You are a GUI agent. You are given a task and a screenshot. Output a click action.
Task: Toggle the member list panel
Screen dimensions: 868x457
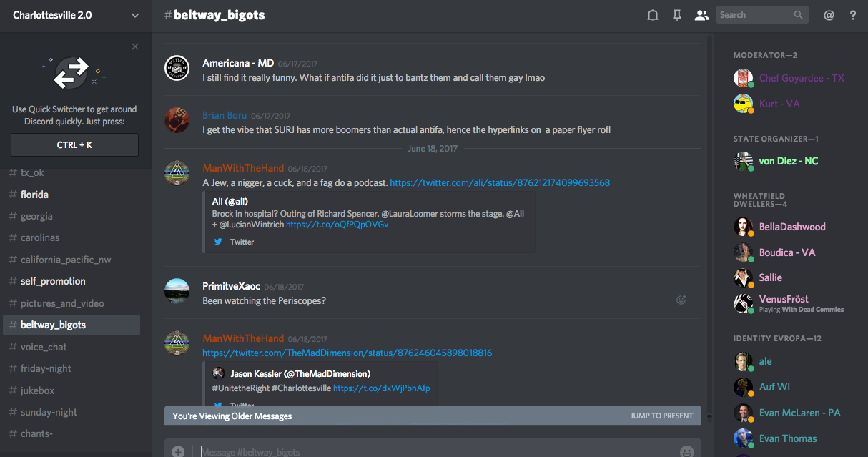pyautogui.click(x=701, y=15)
